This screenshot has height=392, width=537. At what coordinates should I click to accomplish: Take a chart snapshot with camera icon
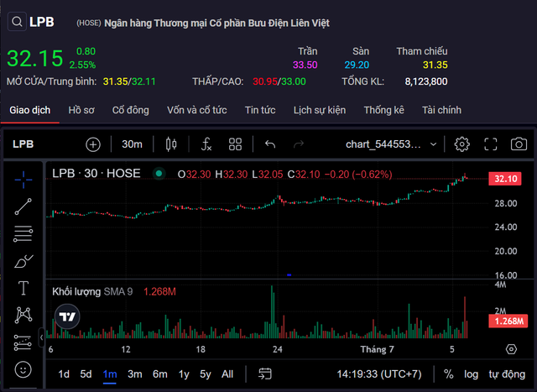point(519,144)
